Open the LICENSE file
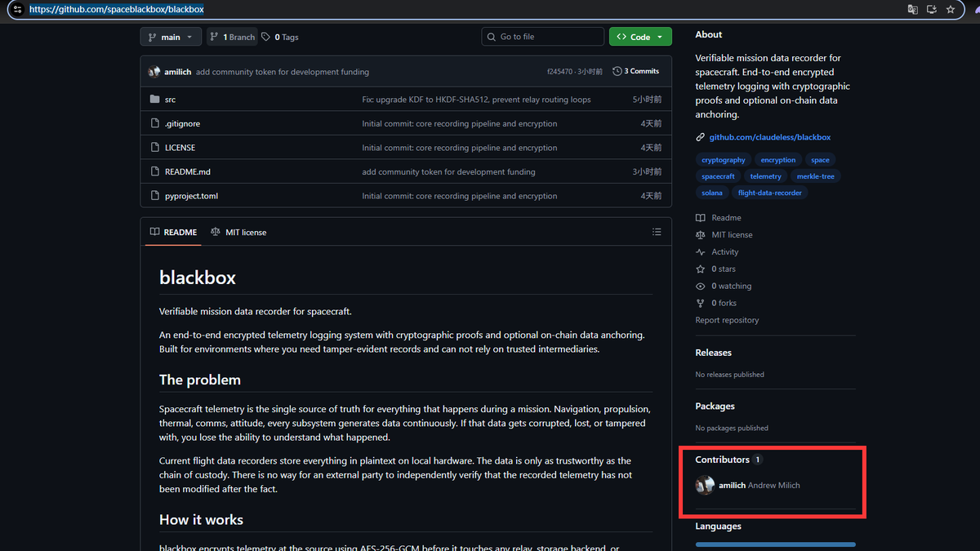This screenshot has height=551, width=980. [180, 148]
